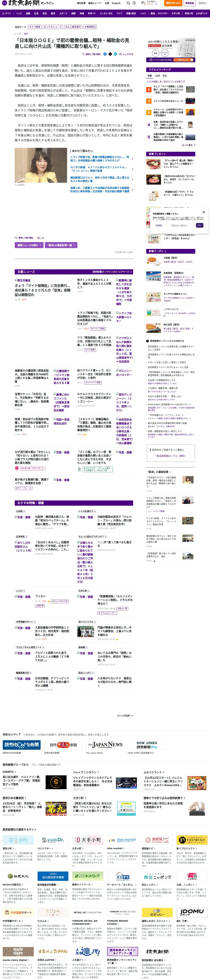Click 一般会員登録はこちら（無料） button
This screenshot has width=210, height=980.
[x=170, y=456]
